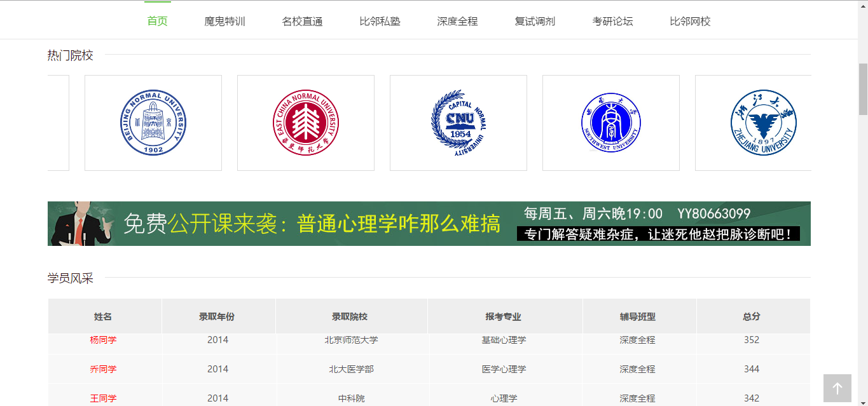
Task: Switch to the 深度全程 page
Action: [457, 21]
